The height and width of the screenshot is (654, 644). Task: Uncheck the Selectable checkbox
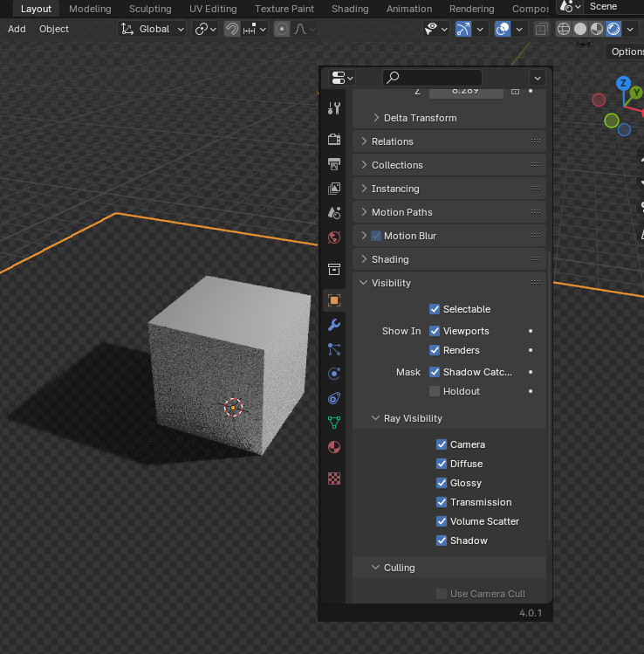pyautogui.click(x=435, y=309)
